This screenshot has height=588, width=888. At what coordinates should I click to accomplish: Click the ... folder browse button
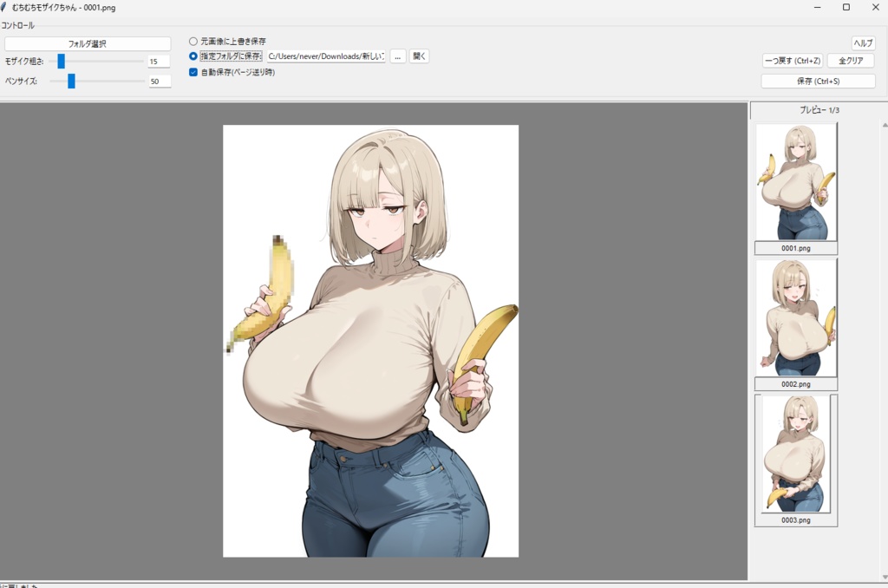397,56
